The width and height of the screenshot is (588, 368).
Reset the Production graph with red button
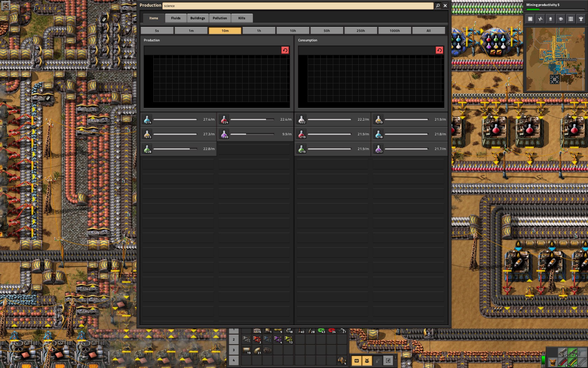click(285, 50)
